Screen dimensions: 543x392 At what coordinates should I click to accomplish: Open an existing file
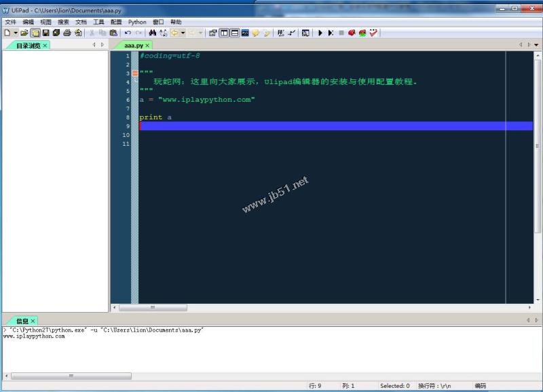coord(23,33)
